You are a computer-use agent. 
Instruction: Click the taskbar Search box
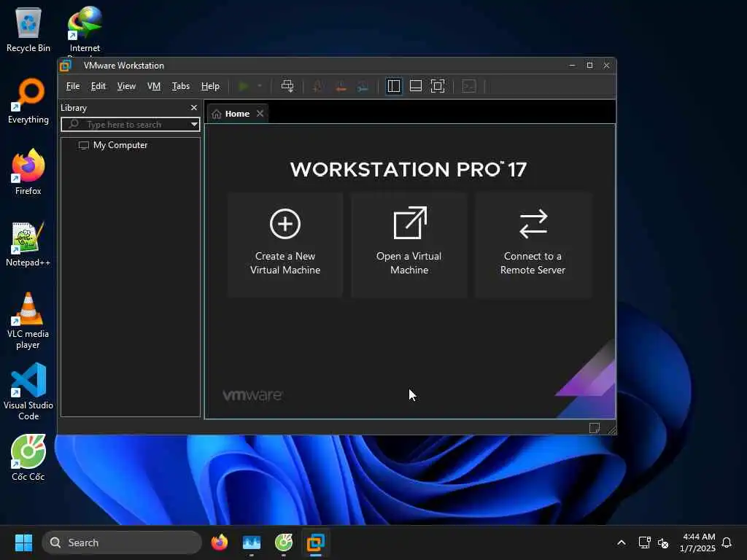122,542
